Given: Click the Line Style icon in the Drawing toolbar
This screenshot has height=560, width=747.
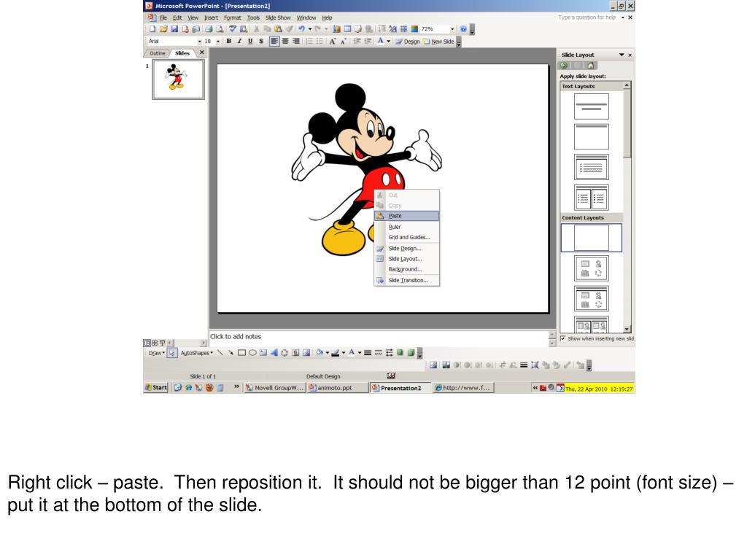Looking at the screenshot, I should click(x=368, y=353).
